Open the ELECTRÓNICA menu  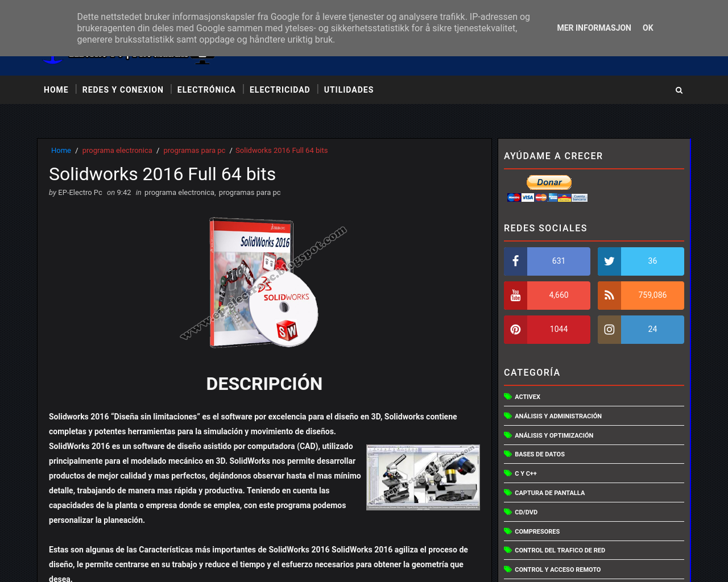point(206,90)
